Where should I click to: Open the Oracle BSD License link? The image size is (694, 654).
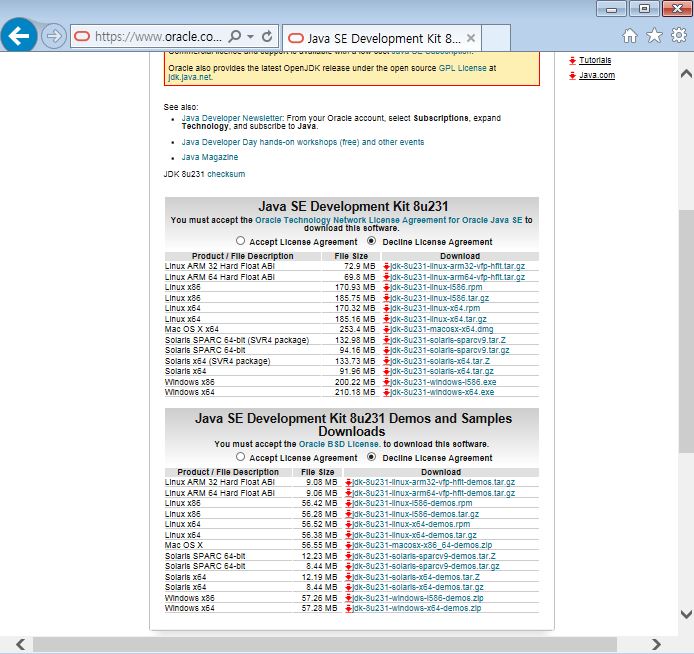[339, 444]
